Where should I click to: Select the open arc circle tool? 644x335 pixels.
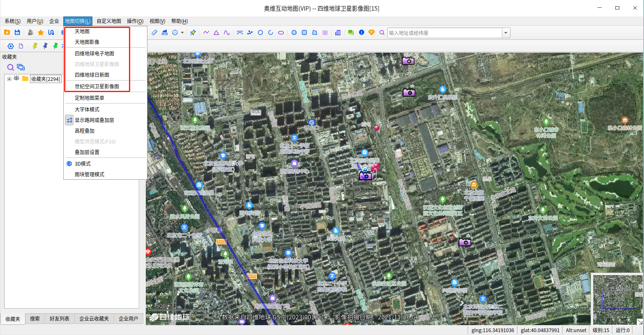pos(271,32)
